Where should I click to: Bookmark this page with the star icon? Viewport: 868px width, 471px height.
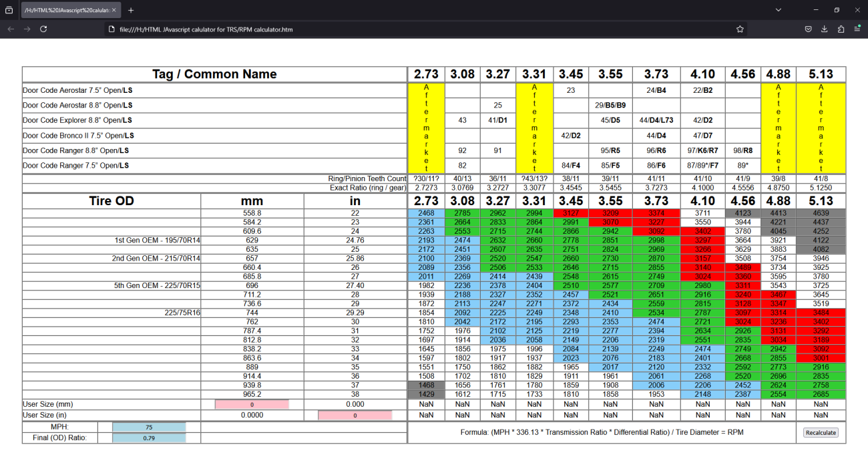pyautogui.click(x=740, y=29)
